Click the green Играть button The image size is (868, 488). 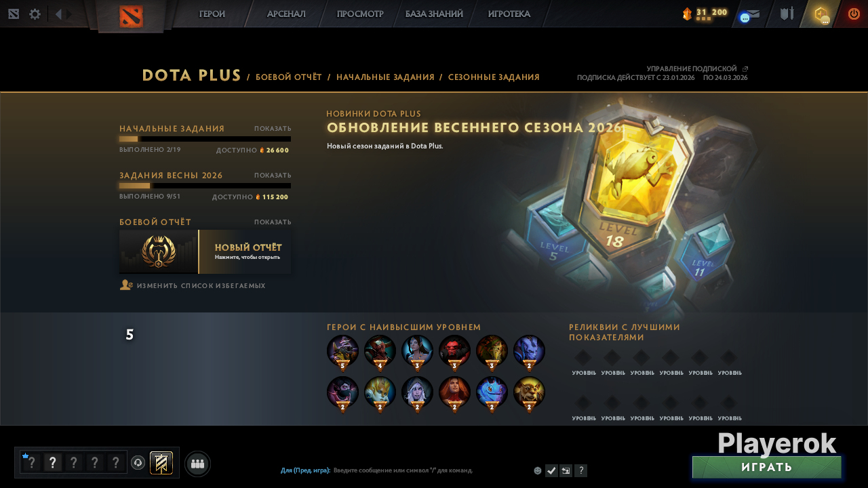click(x=767, y=467)
